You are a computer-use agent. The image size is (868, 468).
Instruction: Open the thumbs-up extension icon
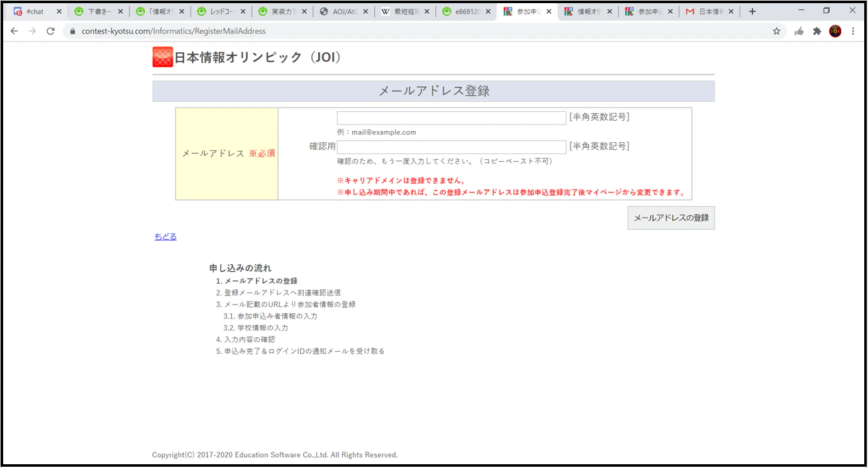pyautogui.click(x=799, y=31)
